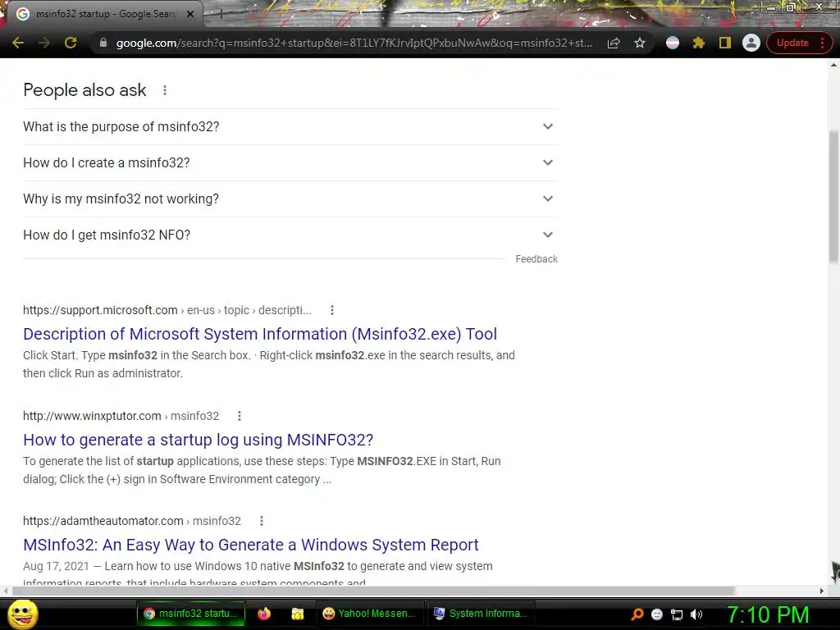Screen dimensions: 840x630
Task: Bookmark this page with the star icon
Action: tap(640, 43)
